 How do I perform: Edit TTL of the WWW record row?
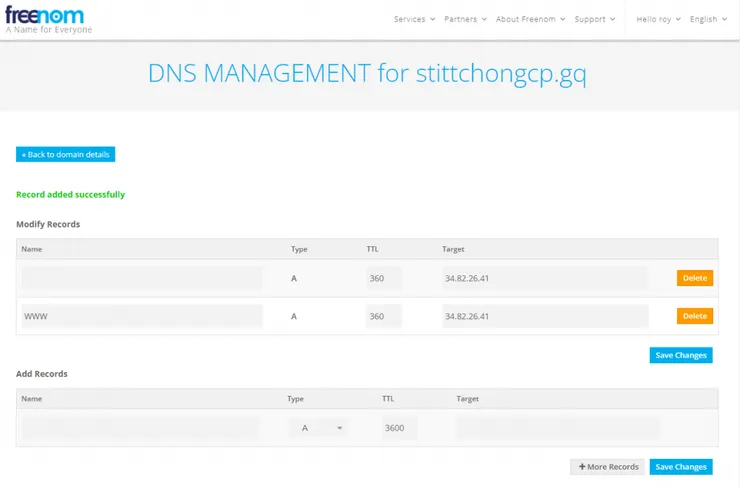pyautogui.click(x=384, y=316)
